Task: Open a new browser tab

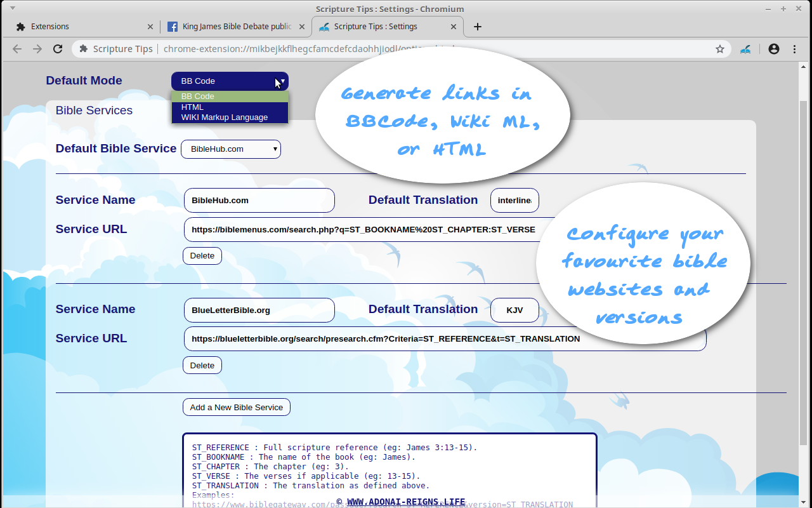Action: click(x=478, y=27)
